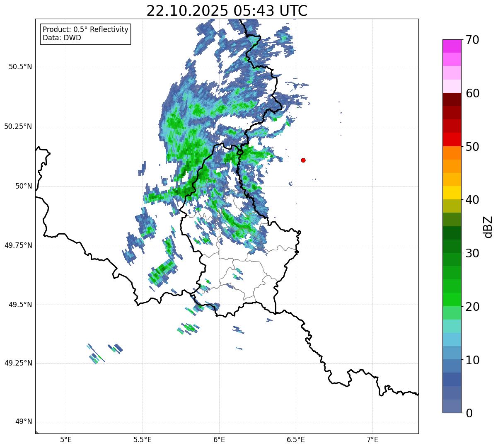Click the longitude label 6.5°E

point(296,440)
